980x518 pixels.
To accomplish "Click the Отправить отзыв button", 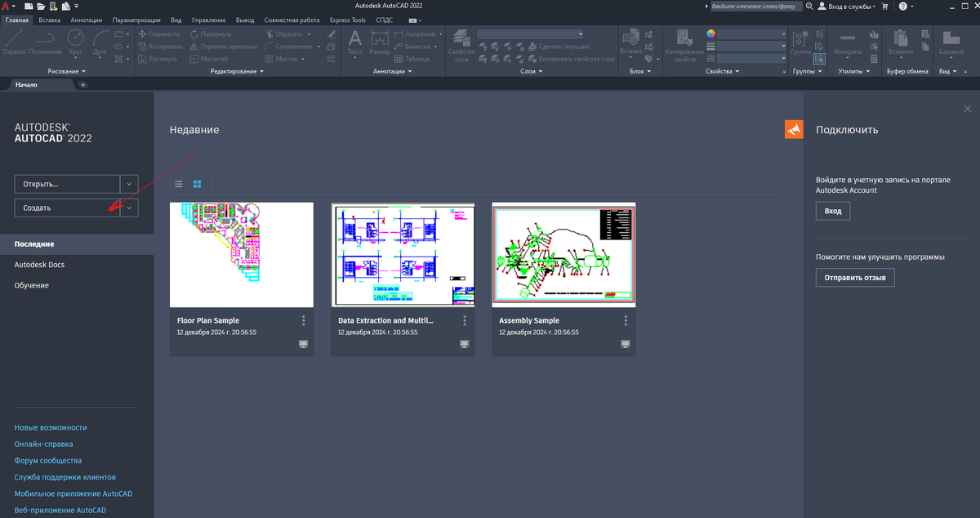I will tap(855, 278).
